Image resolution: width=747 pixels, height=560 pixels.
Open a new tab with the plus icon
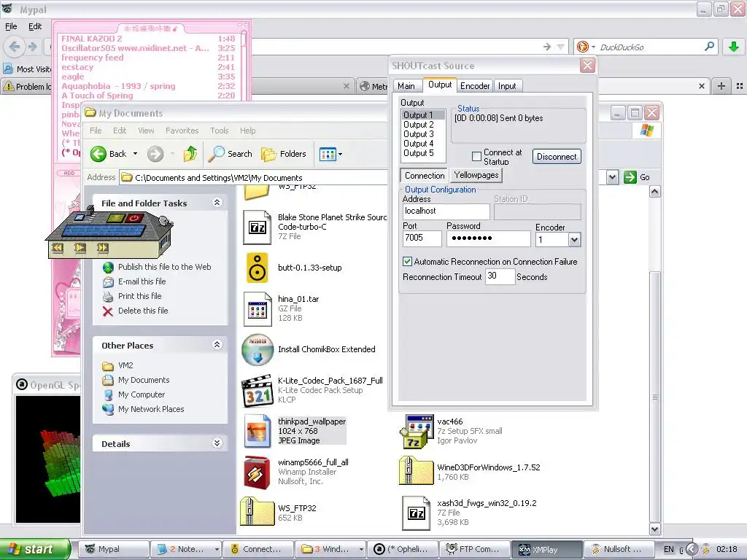coord(721,86)
